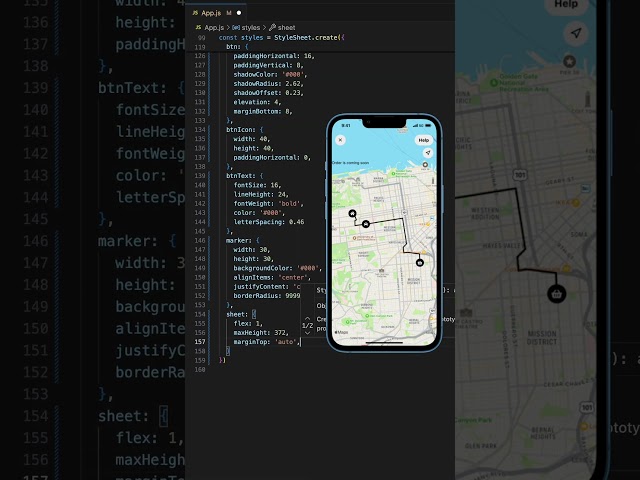The height and width of the screenshot is (480, 640).
Task: Click line number 157 in the center editor gutter
Action: click(200, 342)
